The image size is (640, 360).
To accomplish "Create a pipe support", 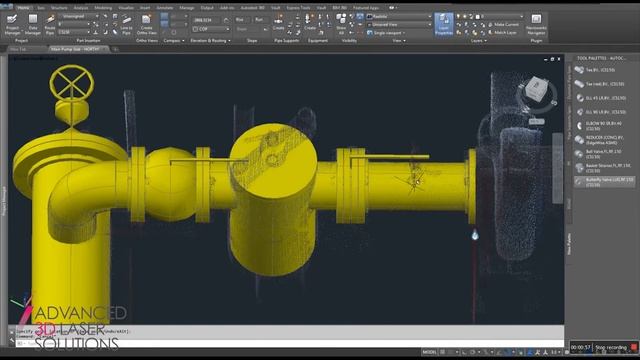I will click(278, 22).
